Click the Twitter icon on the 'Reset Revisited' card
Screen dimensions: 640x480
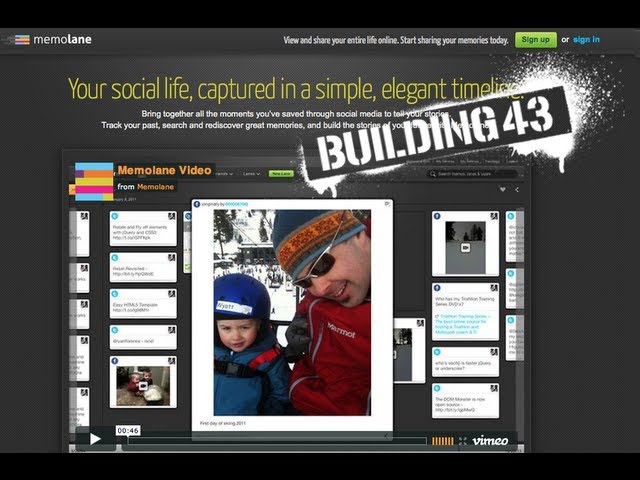pyautogui.click(x=115, y=258)
